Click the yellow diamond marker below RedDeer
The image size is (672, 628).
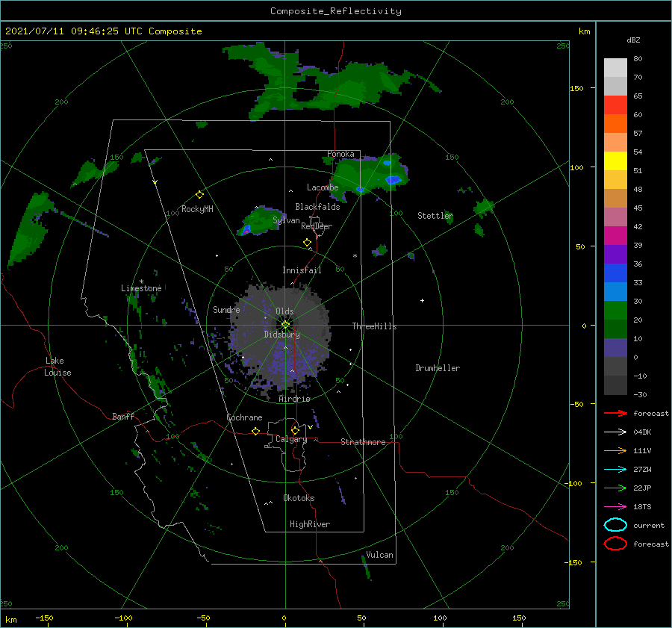point(307,242)
